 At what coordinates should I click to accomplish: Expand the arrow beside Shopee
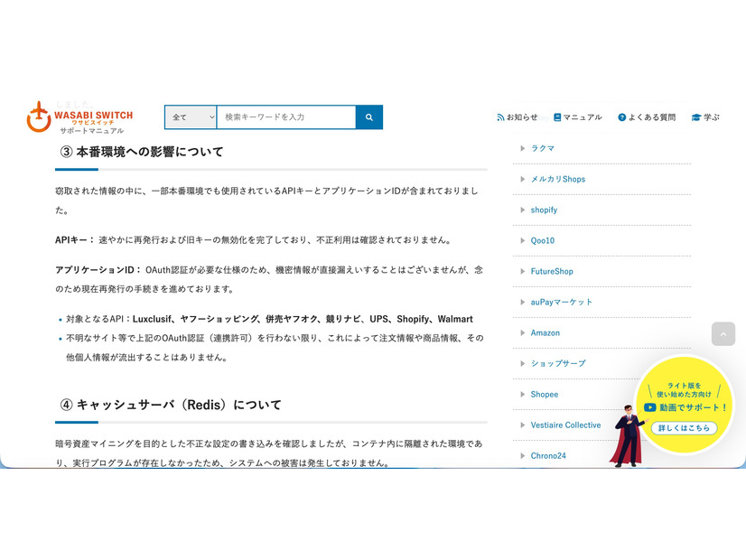coord(522,395)
